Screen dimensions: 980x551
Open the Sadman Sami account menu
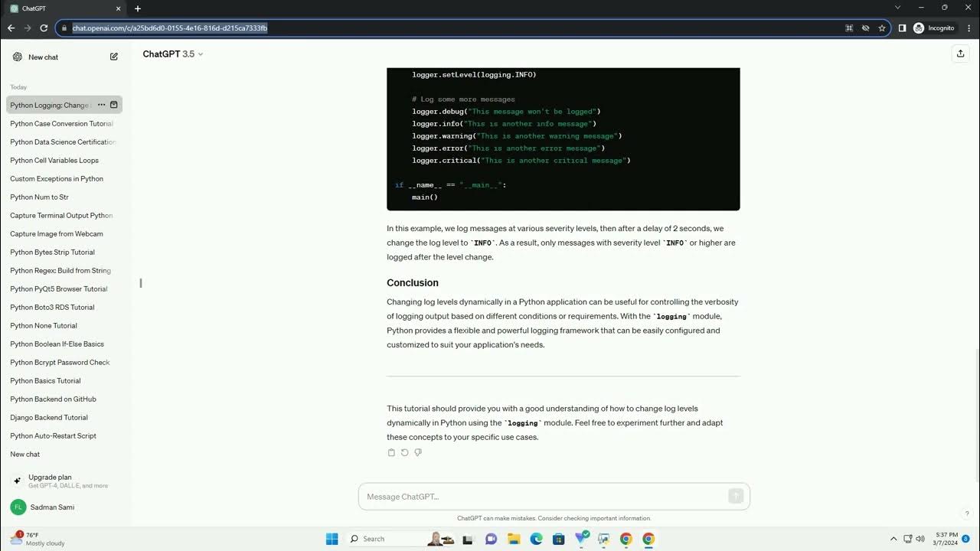coord(64,507)
